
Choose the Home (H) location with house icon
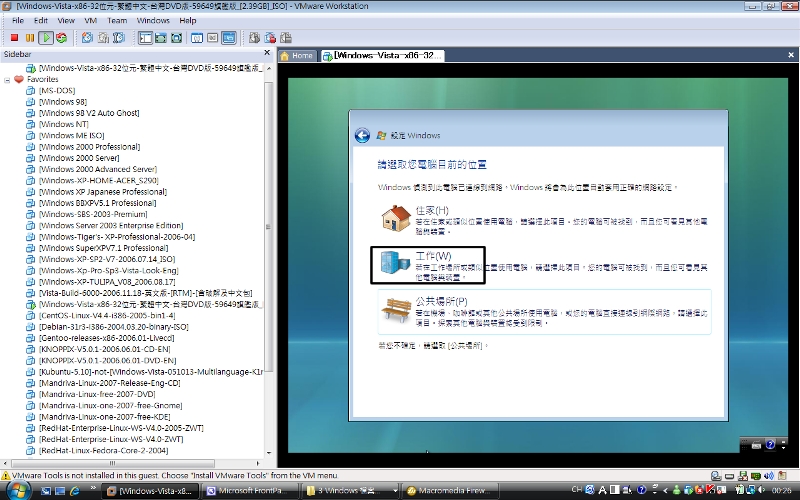544,220
